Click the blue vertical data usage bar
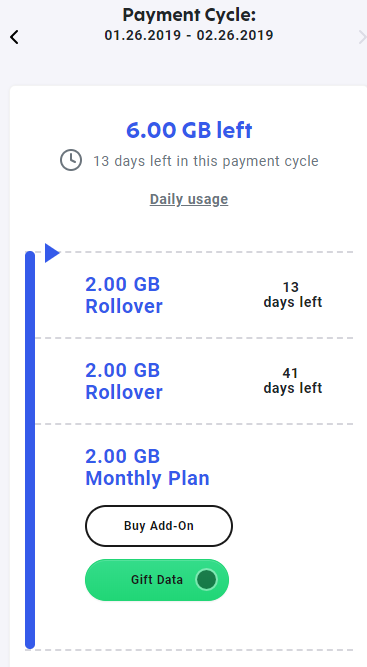367x667 pixels. pyautogui.click(x=30, y=450)
